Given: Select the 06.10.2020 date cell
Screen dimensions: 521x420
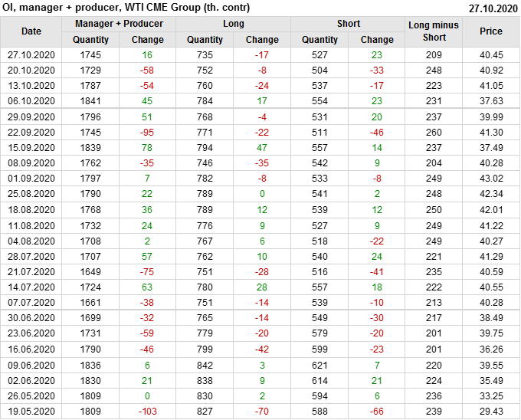Looking at the screenshot, I should 31,100.
